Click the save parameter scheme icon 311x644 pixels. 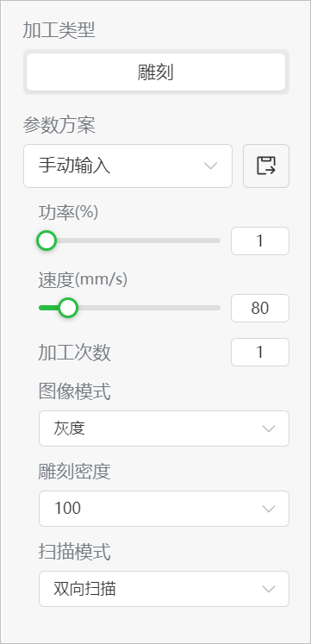(x=266, y=166)
